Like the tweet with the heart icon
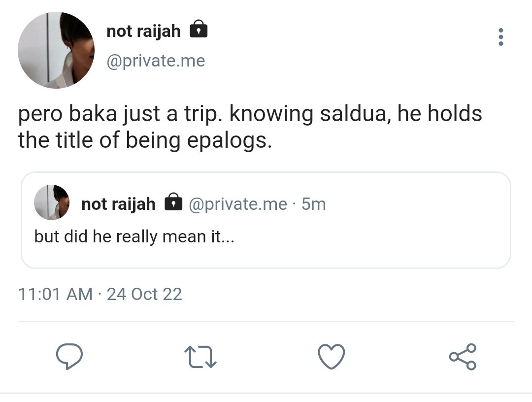The image size is (532, 402). pyautogui.click(x=332, y=357)
